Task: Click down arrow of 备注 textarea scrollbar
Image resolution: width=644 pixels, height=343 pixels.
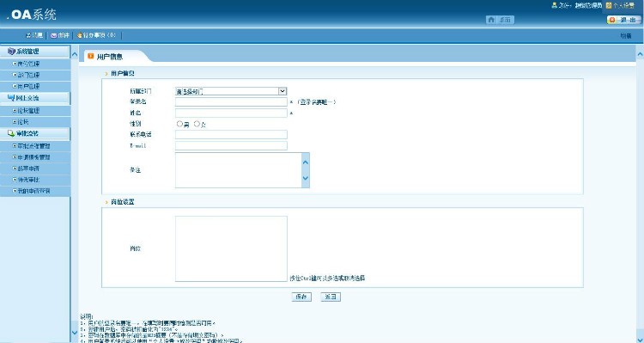Action: click(305, 178)
